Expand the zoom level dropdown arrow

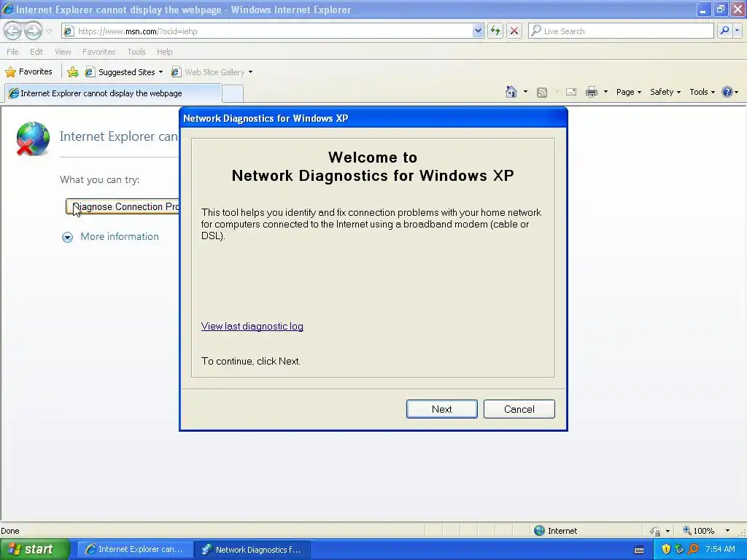pyautogui.click(x=727, y=531)
